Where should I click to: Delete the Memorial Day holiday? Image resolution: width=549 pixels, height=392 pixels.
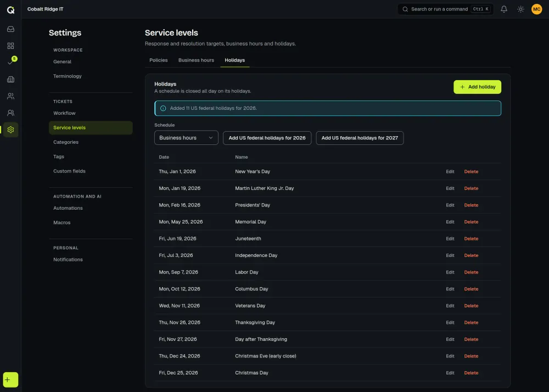click(x=471, y=222)
